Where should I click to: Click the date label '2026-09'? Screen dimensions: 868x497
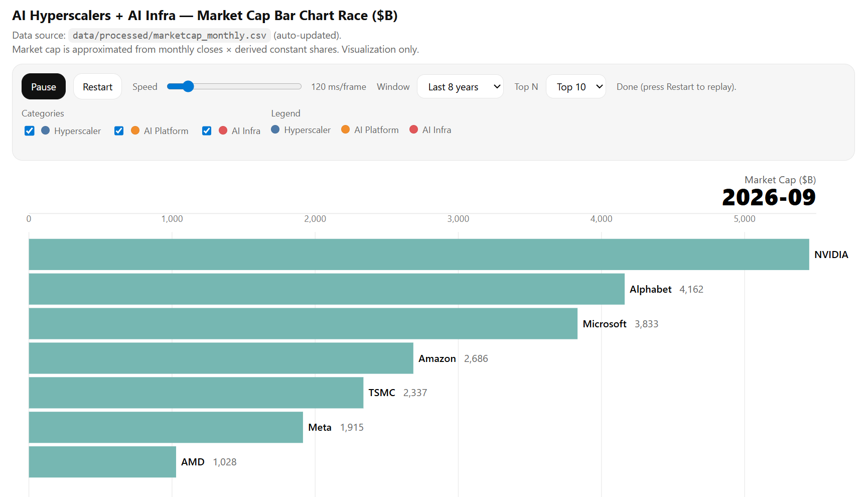point(769,197)
